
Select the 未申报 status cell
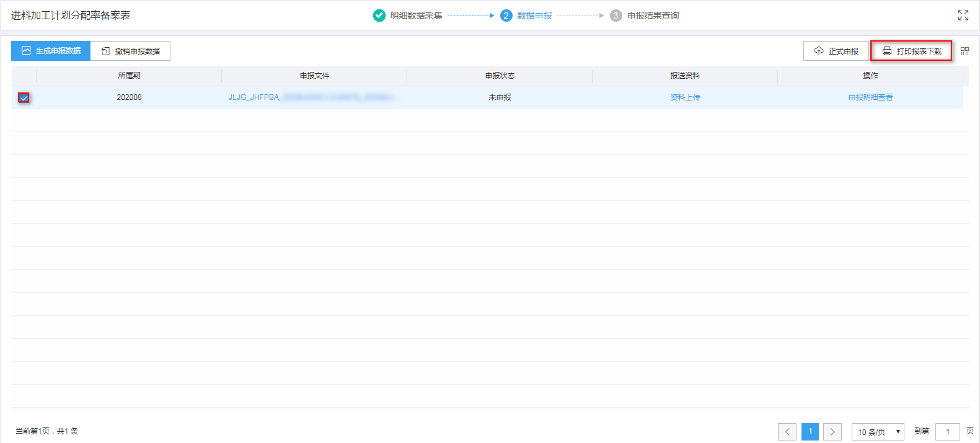pyautogui.click(x=500, y=97)
